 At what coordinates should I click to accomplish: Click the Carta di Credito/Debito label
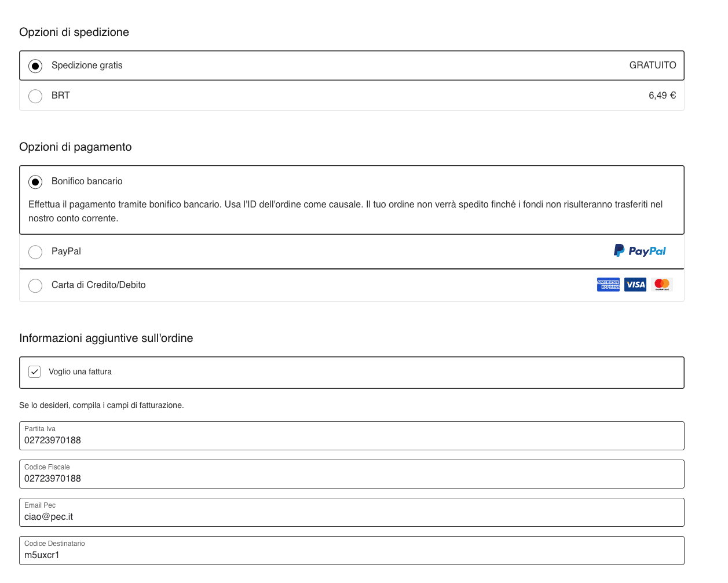tap(98, 285)
